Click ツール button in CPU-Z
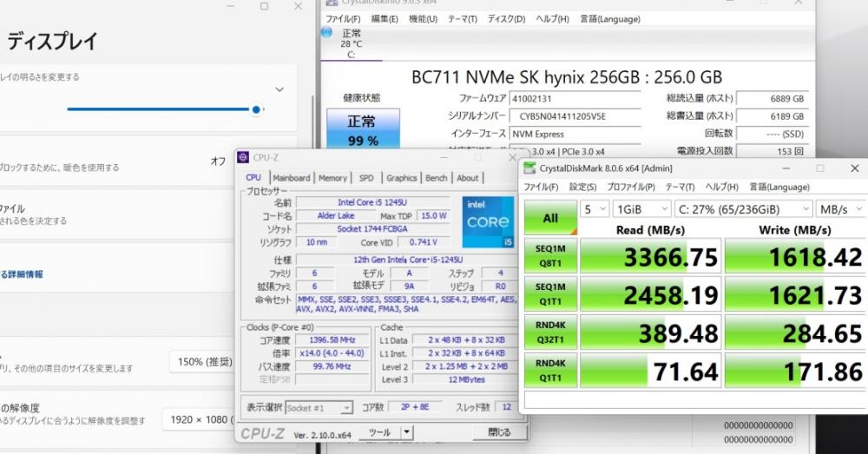 tap(380, 432)
